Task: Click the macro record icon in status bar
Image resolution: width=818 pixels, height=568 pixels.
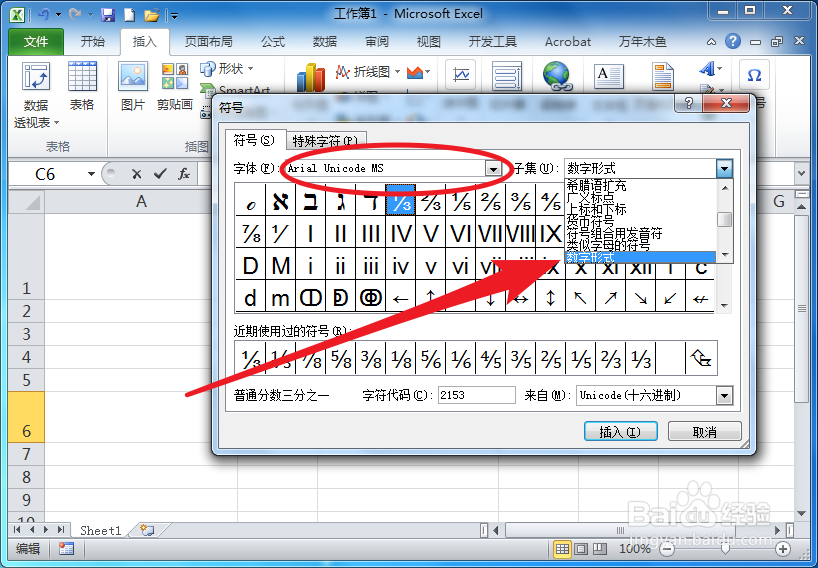Action: (66, 549)
